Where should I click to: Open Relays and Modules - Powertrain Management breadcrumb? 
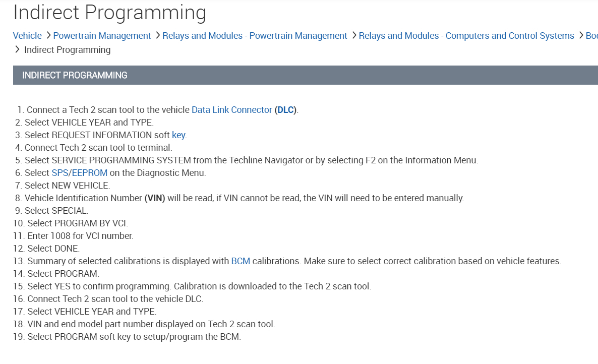[255, 36]
